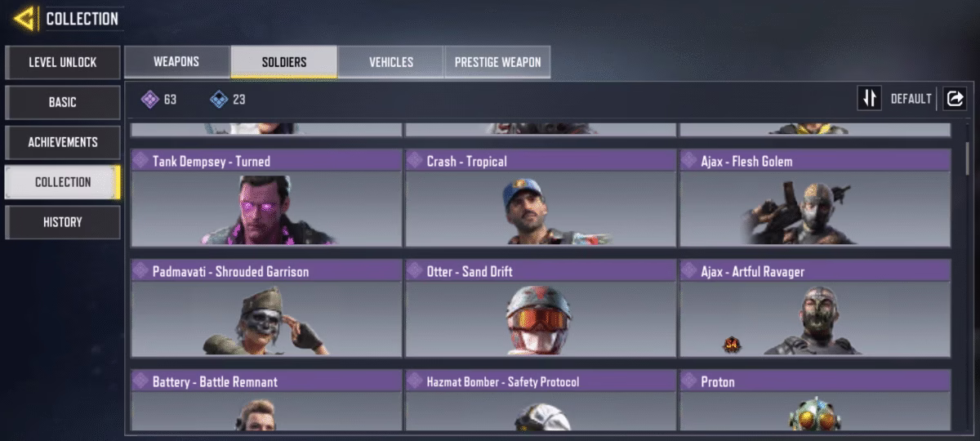Click the Proton rarity diamond icon
The width and height of the screenshot is (980, 441).
tap(689, 381)
